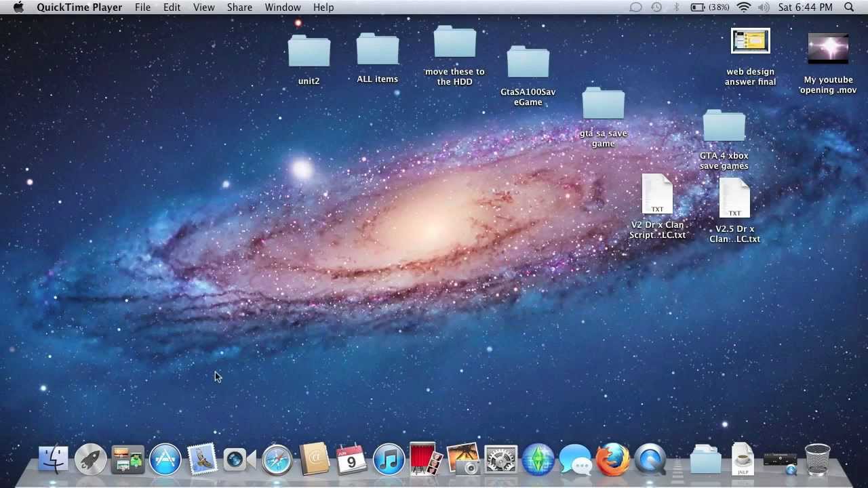This screenshot has height=488, width=868.
Task: Launch Launchpad rocket icon in Dock
Action: pyautogui.click(x=90, y=460)
